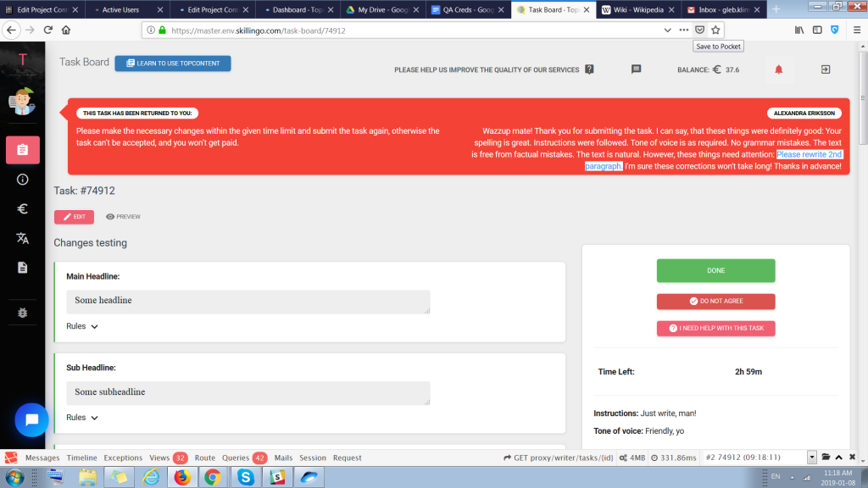Open the Skype app from the taskbar

point(246,476)
